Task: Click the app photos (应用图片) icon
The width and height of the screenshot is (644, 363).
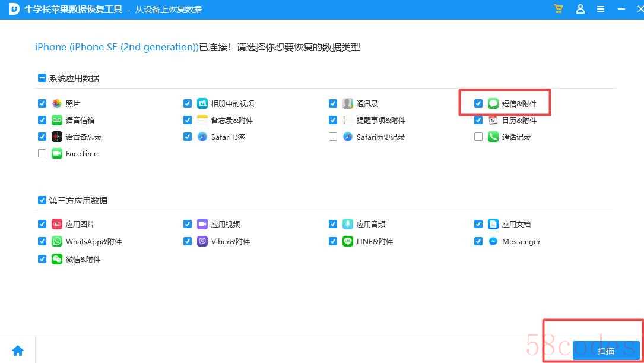Action: pos(56,224)
